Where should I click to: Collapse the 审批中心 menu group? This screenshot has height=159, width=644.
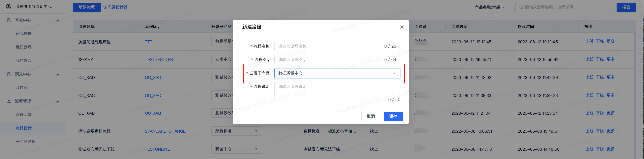pyautogui.click(x=58, y=20)
